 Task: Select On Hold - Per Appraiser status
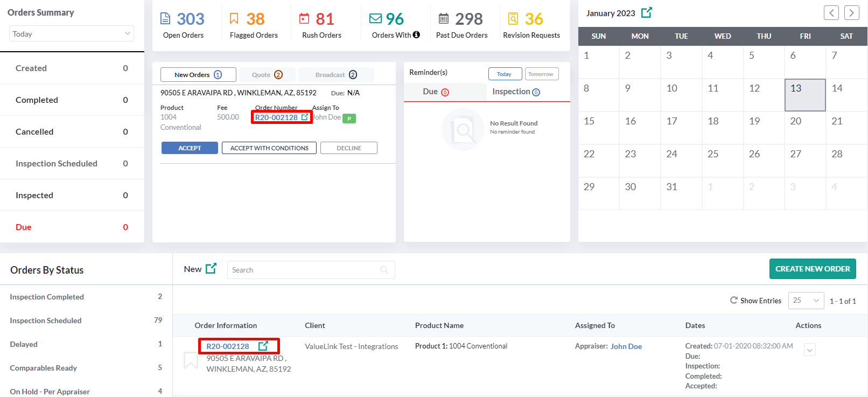86,391
